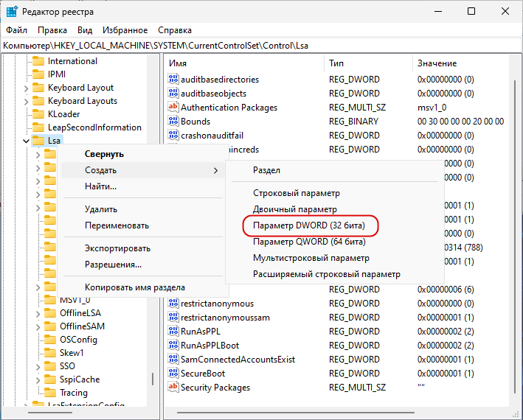The width and height of the screenshot is (523, 420).
Task: Expand the SSO tree node
Action: click(x=38, y=367)
